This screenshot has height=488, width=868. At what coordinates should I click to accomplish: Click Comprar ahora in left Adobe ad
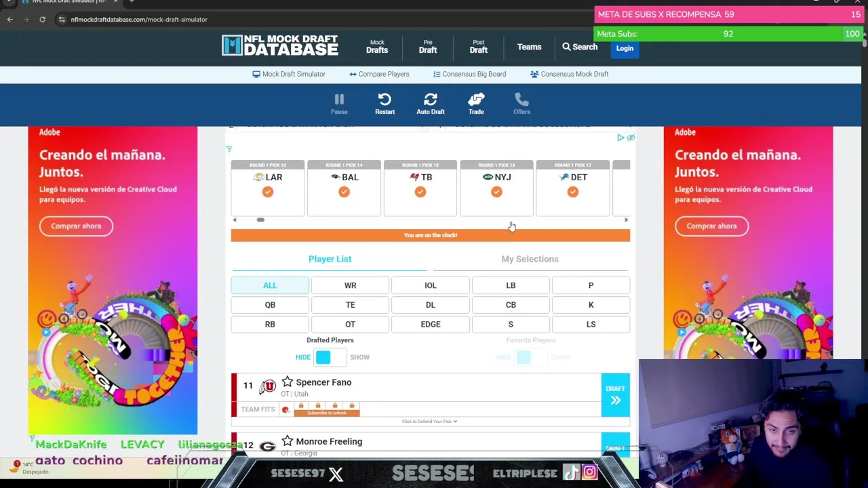76,226
